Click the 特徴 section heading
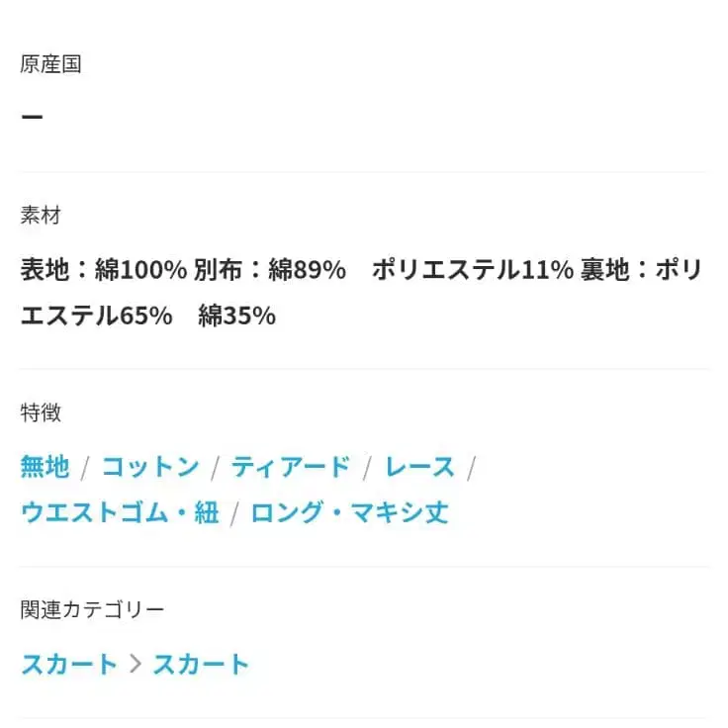Image resolution: width=728 pixels, height=728 pixels. (41, 412)
